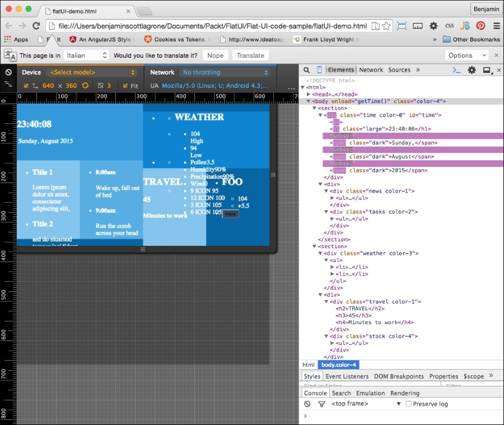504x425 pixels.
Task: Reload the page in browser toolbar
Action: coord(36,26)
